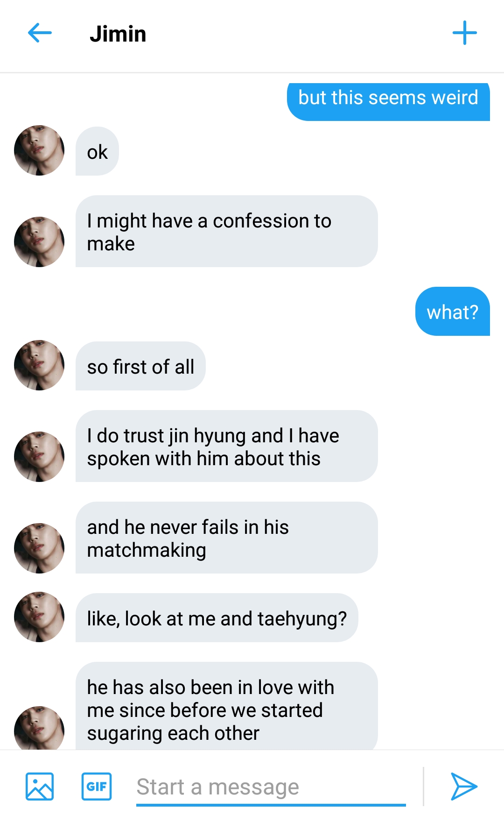
Task: Tap avatar beside 'like, look at me and taehyung?'
Action: pyautogui.click(x=39, y=617)
